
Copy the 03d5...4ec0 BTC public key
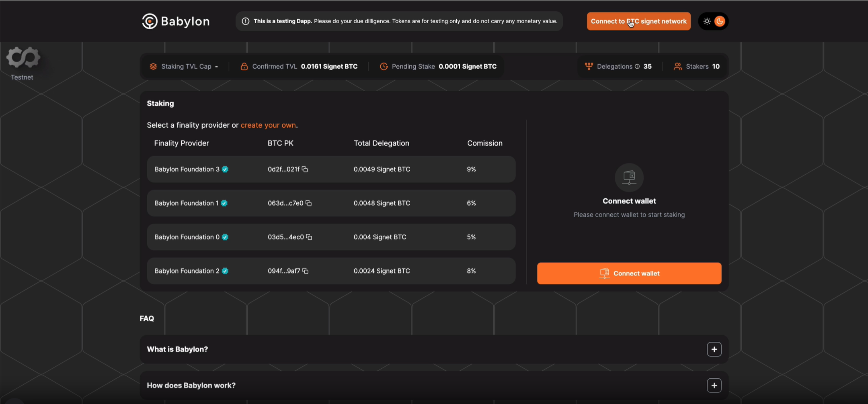pos(309,237)
